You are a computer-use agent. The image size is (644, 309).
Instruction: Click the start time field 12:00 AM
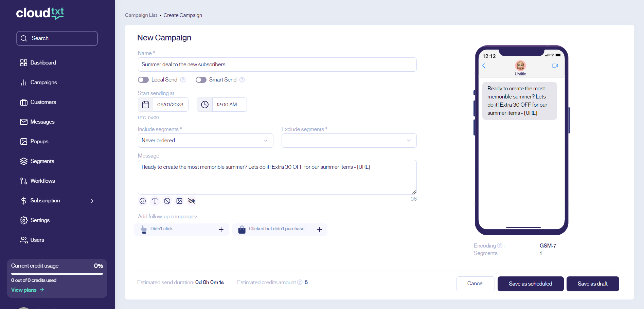pyautogui.click(x=230, y=105)
